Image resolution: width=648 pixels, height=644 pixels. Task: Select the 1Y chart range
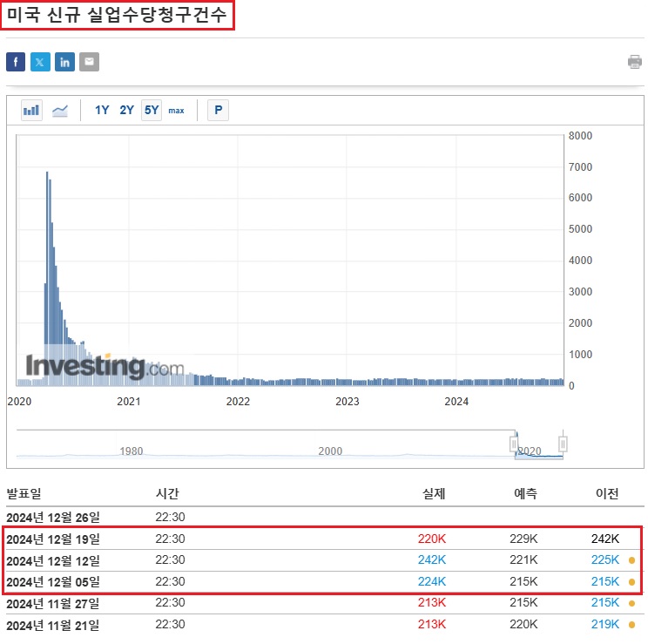(102, 110)
